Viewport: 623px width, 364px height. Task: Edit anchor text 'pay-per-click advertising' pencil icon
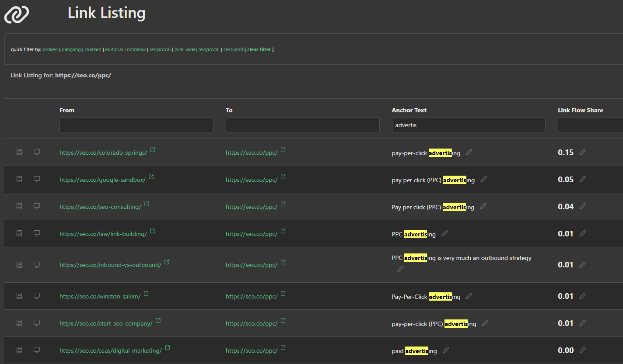point(469,152)
